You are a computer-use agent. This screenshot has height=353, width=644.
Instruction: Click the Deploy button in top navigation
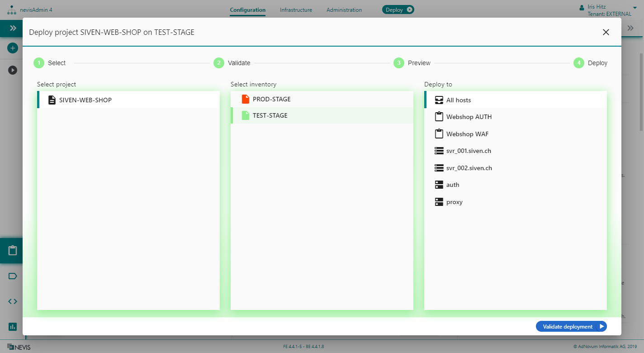click(398, 10)
